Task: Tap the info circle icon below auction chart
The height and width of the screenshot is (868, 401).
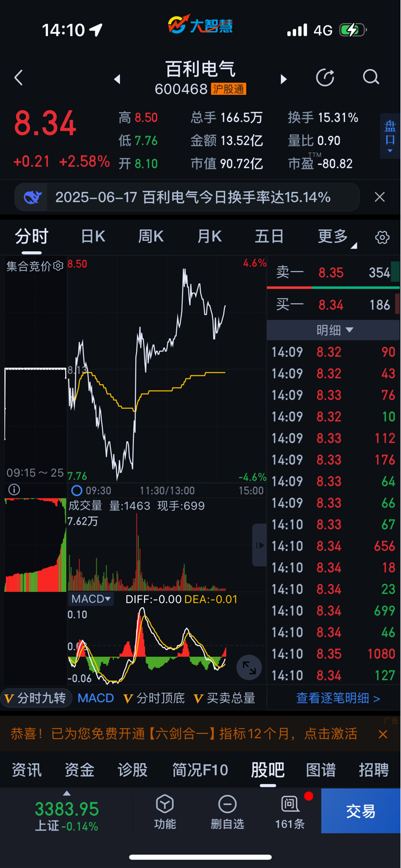Action: click(14, 490)
